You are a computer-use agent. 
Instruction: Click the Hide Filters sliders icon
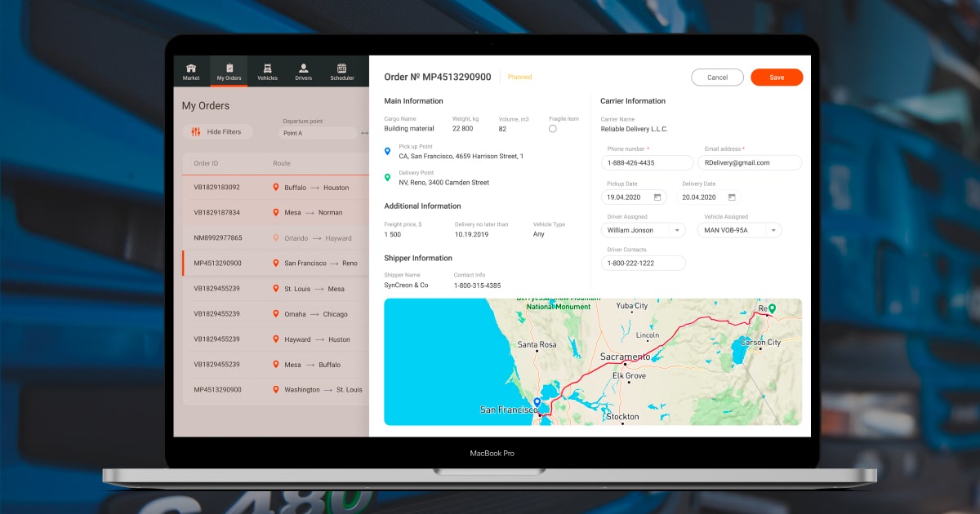pos(196,132)
